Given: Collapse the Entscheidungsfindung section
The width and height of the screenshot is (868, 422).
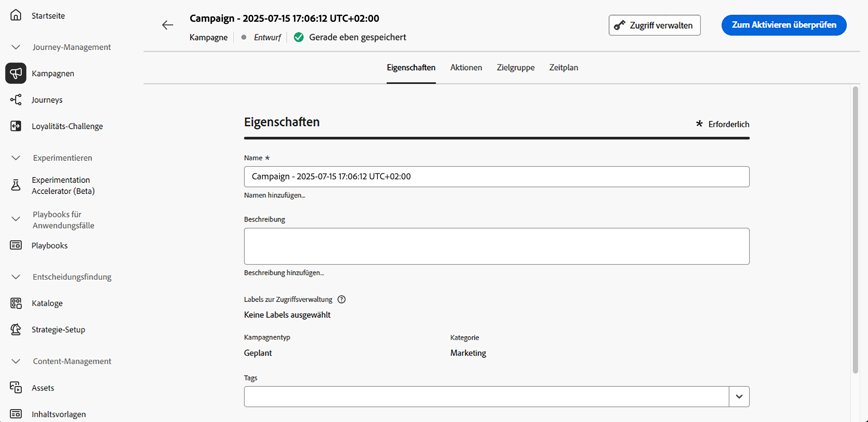Looking at the screenshot, I should [15, 277].
